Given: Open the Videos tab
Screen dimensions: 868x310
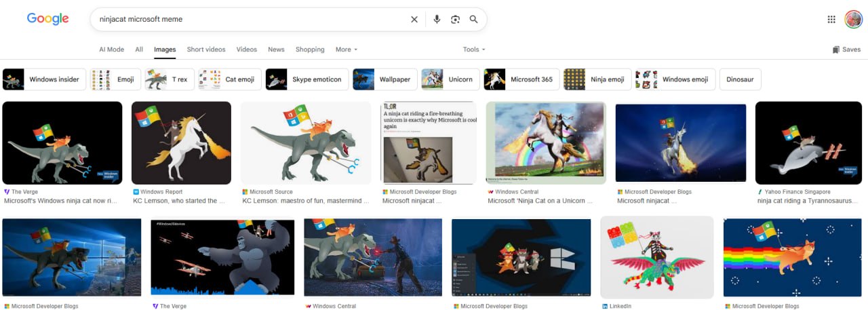Looking at the screenshot, I should click(x=247, y=50).
